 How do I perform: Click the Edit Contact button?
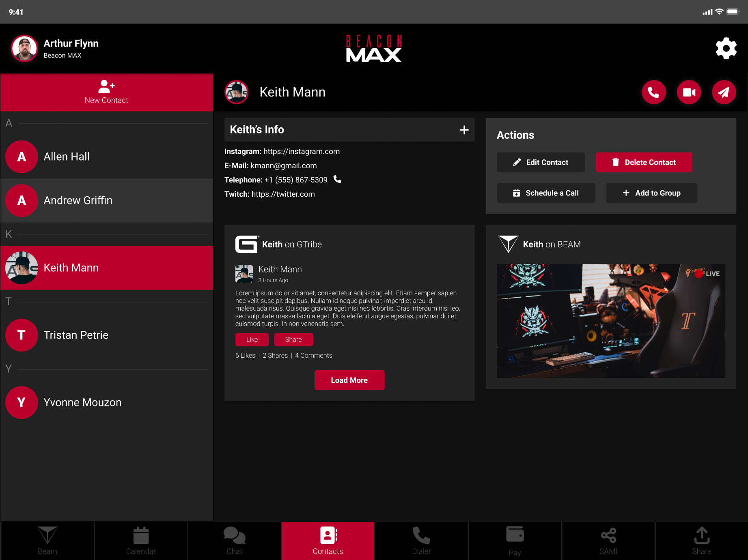pos(540,162)
